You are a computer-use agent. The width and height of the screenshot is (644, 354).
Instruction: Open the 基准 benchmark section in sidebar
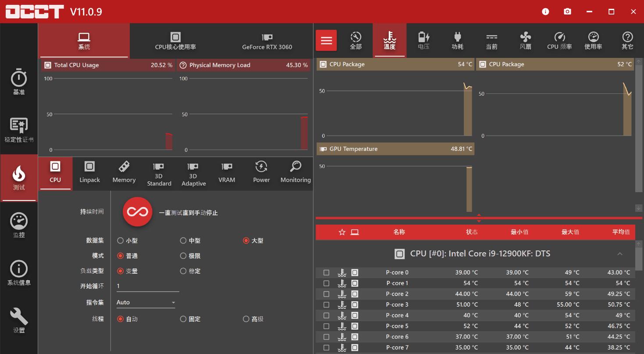18,81
